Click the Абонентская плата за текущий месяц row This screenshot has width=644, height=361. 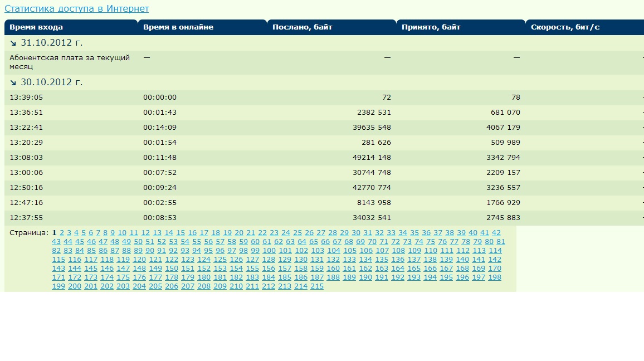point(70,62)
